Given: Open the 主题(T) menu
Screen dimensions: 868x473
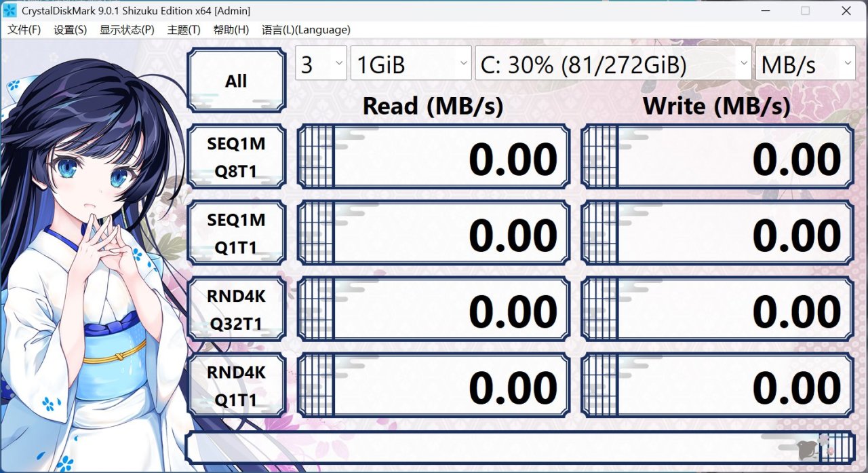Looking at the screenshot, I should coord(184,30).
